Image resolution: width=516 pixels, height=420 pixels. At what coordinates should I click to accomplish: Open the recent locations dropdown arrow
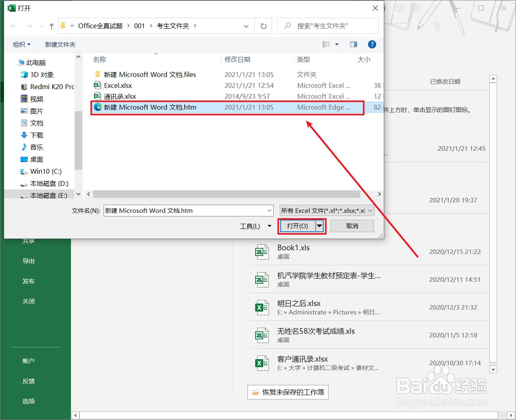pyautogui.click(x=41, y=26)
